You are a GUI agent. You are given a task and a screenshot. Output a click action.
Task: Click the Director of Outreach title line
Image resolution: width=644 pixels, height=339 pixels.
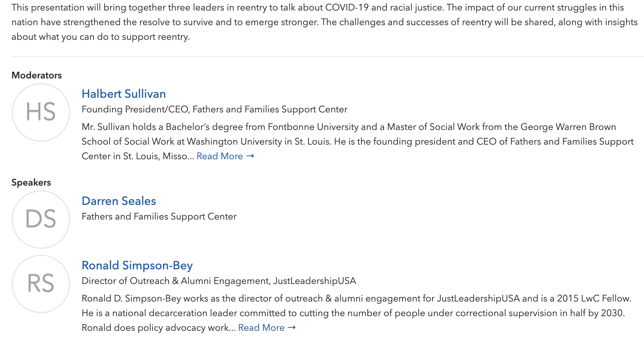219,281
